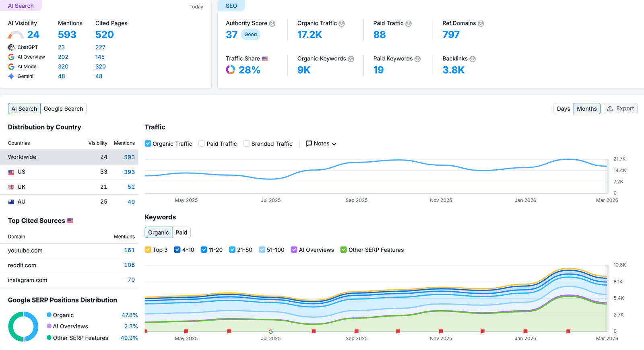Click the Authority Score info icon

tap(272, 24)
